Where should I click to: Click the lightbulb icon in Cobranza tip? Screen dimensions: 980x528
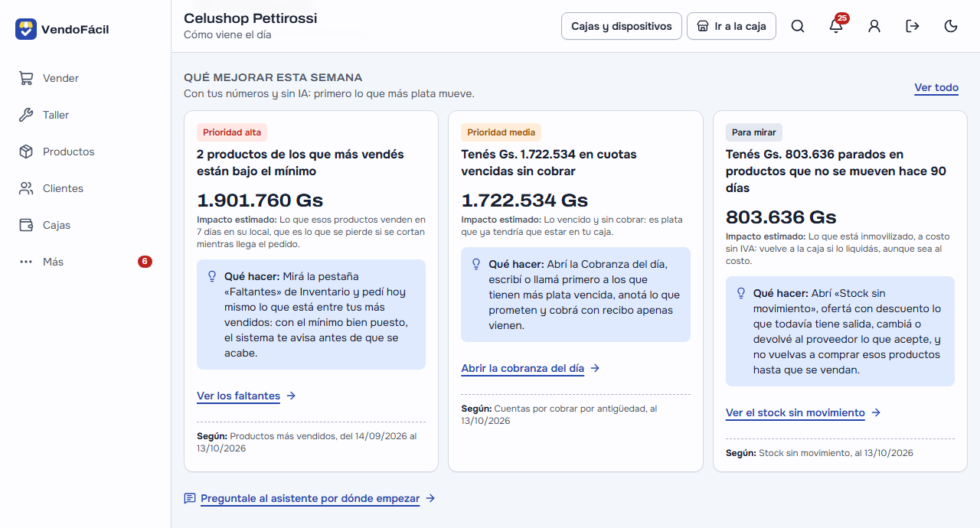click(x=476, y=264)
